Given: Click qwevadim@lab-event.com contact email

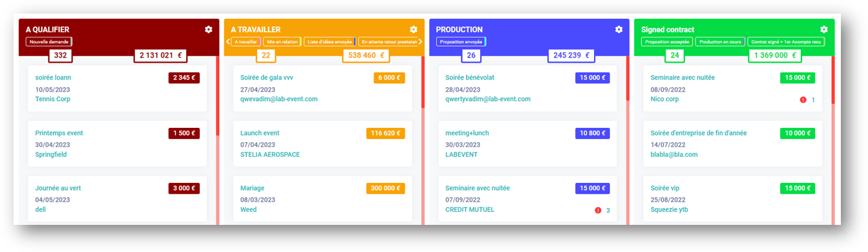Looking at the screenshot, I should (x=279, y=100).
